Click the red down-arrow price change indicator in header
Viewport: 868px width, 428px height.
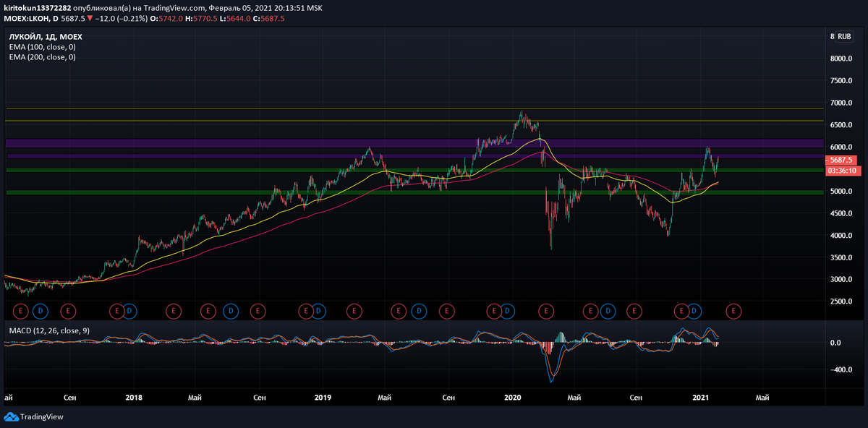[x=90, y=19]
